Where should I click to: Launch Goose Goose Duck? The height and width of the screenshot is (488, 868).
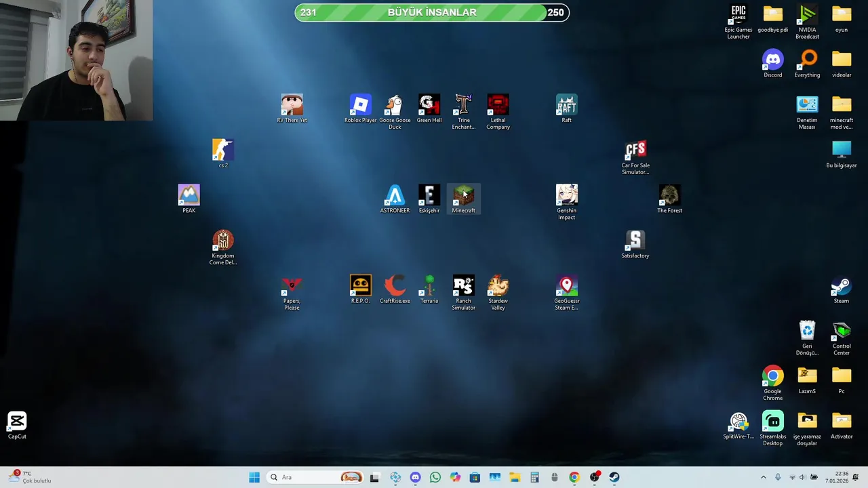(x=395, y=112)
